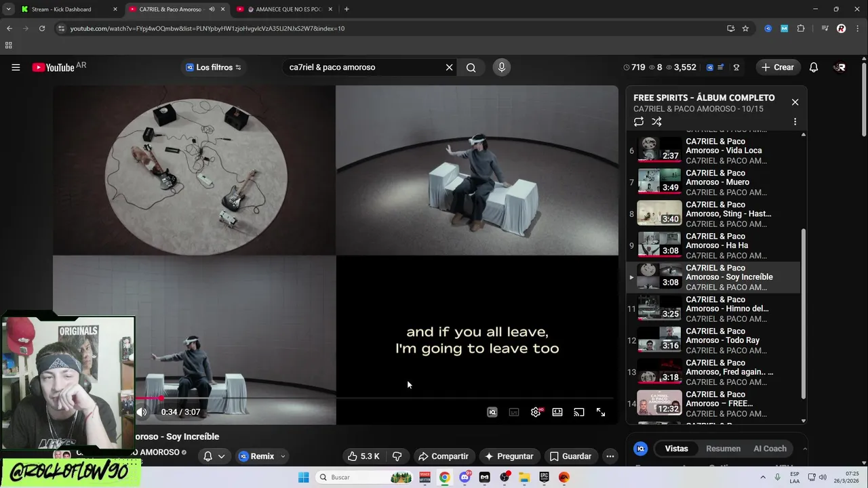Select Soy Increíble playlist entry

pos(713,277)
